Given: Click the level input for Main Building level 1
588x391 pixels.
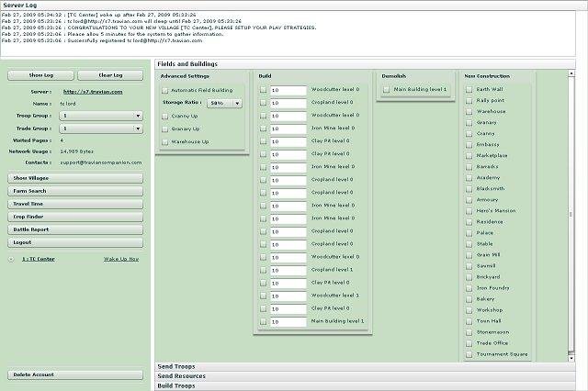Looking at the screenshot, I should point(288,322).
